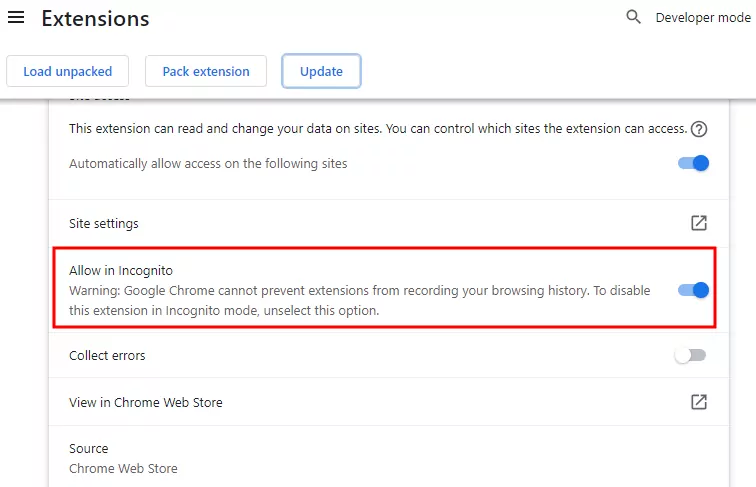Click the Collect errors label
The image size is (756, 487).
tap(107, 355)
